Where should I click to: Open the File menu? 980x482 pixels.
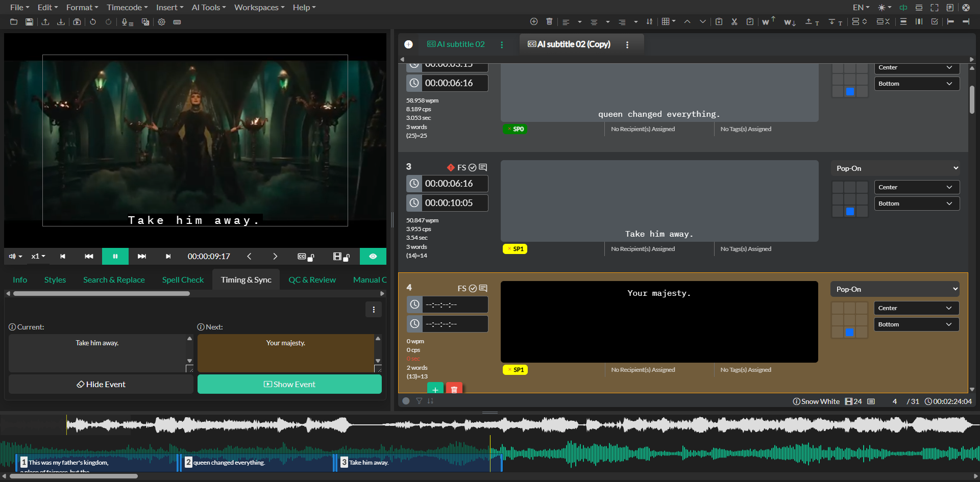pos(19,8)
